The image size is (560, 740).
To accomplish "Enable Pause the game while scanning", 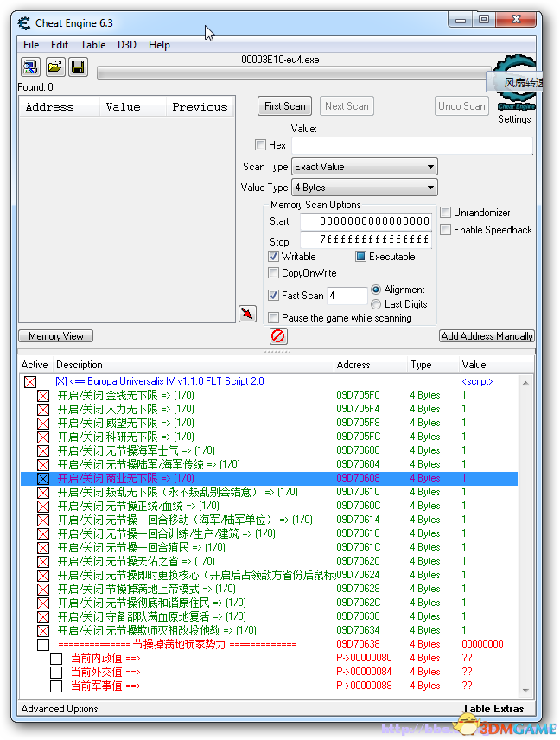I will pyautogui.click(x=273, y=317).
